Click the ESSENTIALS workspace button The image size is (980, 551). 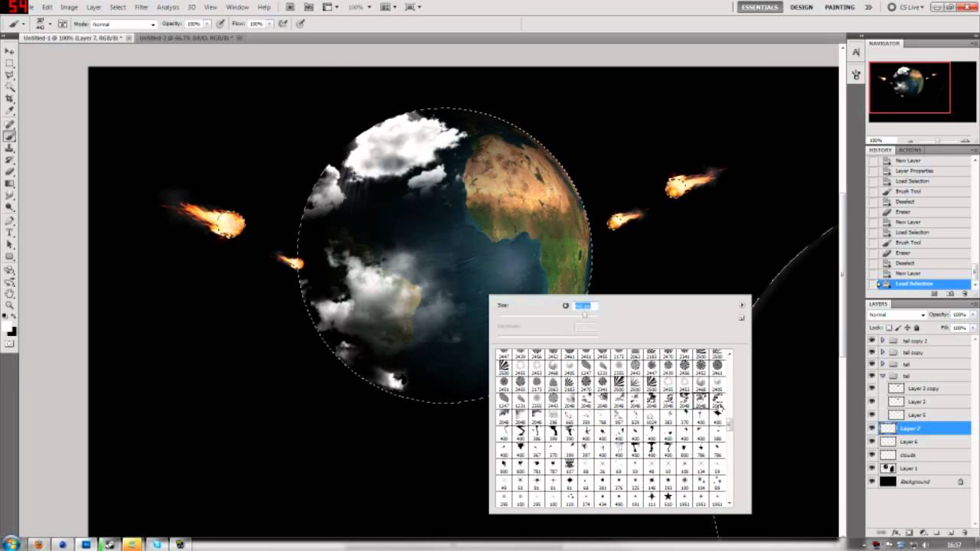click(759, 7)
